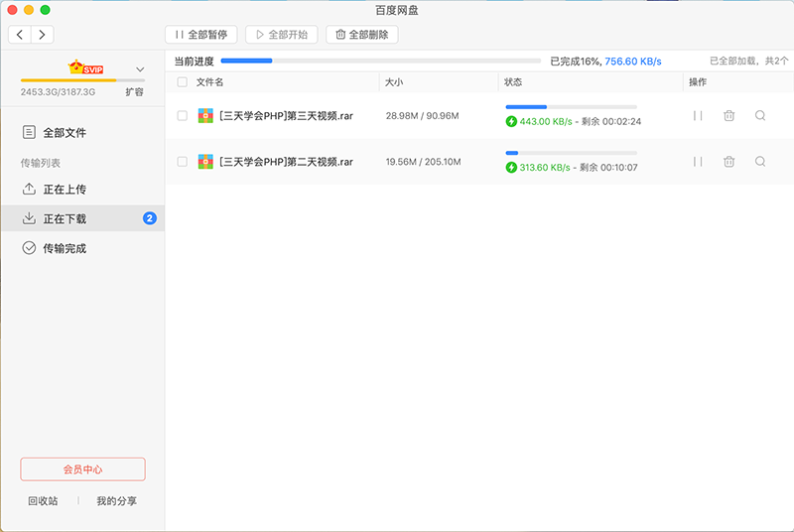The height and width of the screenshot is (532, 794).
Task: Click the 百度网盘 window title
Action: (396, 10)
